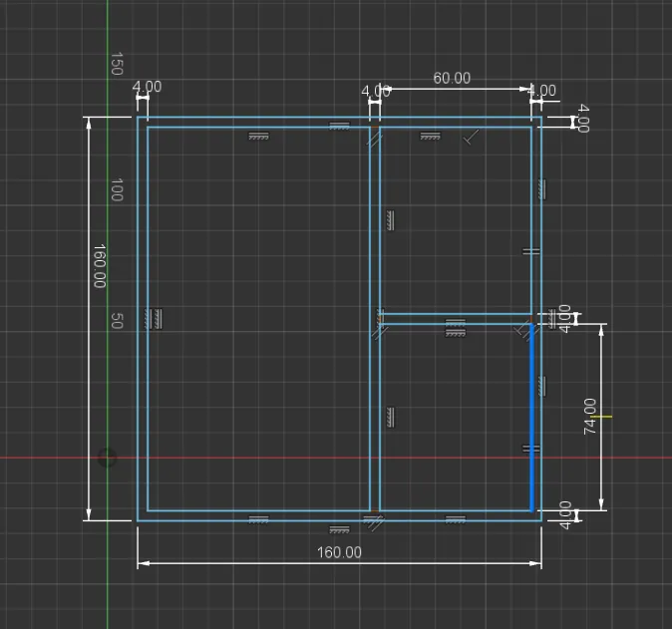Select the 4.00 dimension just below the 74.00 dimension

[x=565, y=515]
